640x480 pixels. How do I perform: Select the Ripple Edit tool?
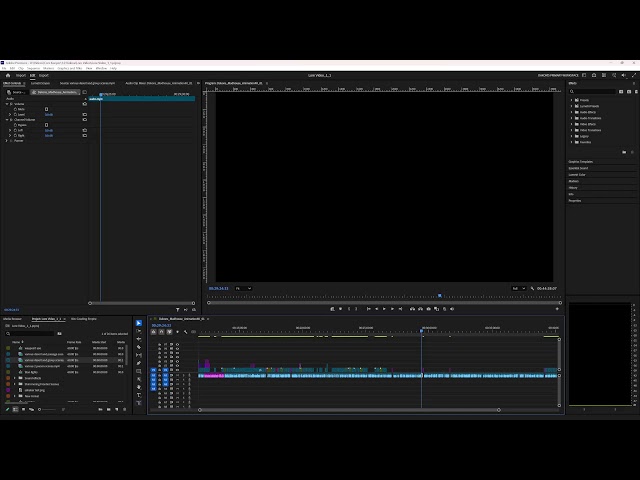click(x=139, y=339)
